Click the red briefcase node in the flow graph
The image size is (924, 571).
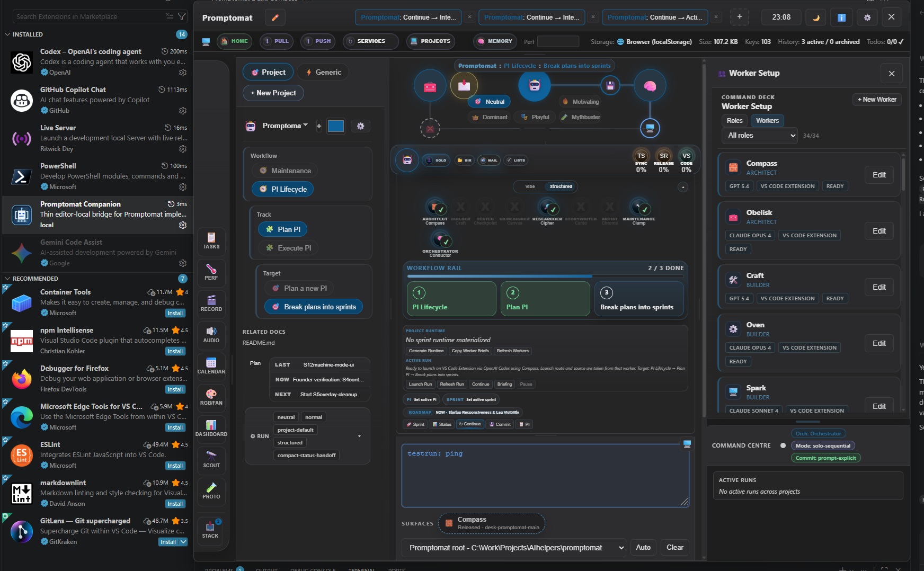coord(430,86)
